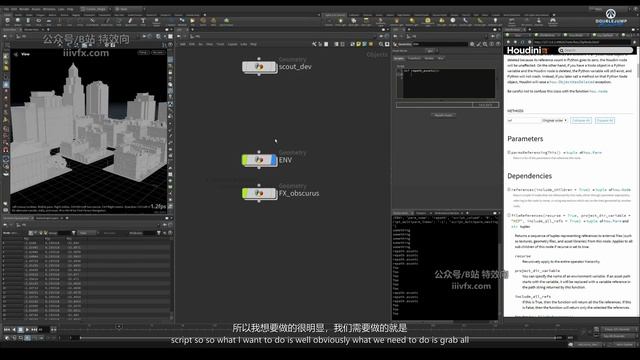640x360 pixels.
Task: Click the button below the script editor
Action: point(443,115)
